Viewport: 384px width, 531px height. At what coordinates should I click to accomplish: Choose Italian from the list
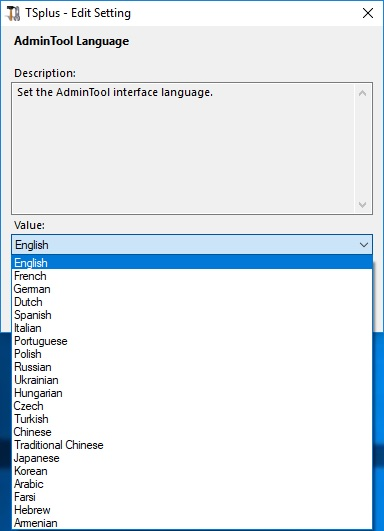pyautogui.click(x=192, y=328)
